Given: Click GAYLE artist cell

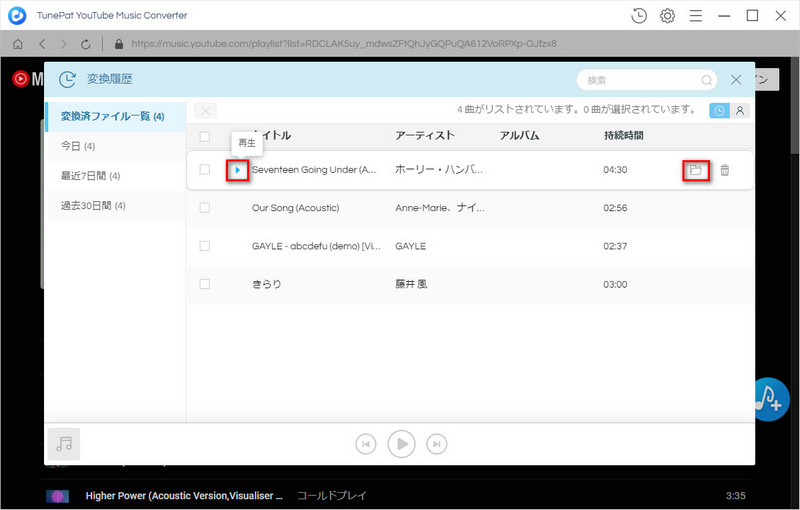Looking at the screenshot, I should point(411,246).
